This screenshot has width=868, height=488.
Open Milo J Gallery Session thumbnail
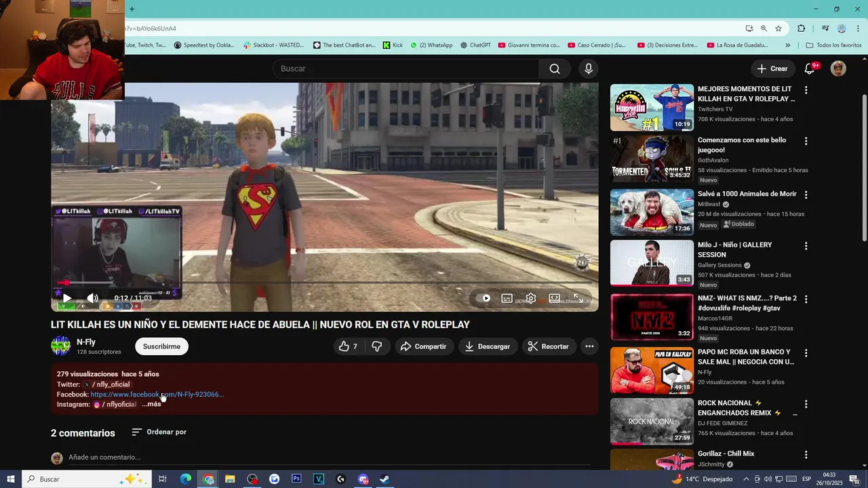point(652,263)
